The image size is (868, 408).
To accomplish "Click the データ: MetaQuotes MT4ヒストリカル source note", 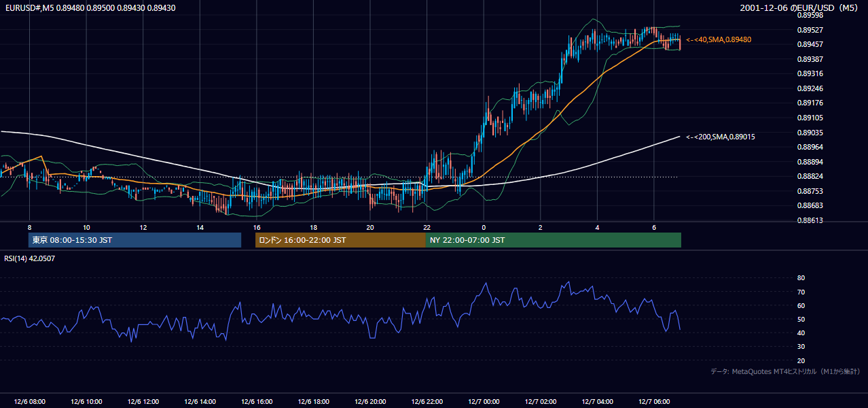I will tap(785, 371).
